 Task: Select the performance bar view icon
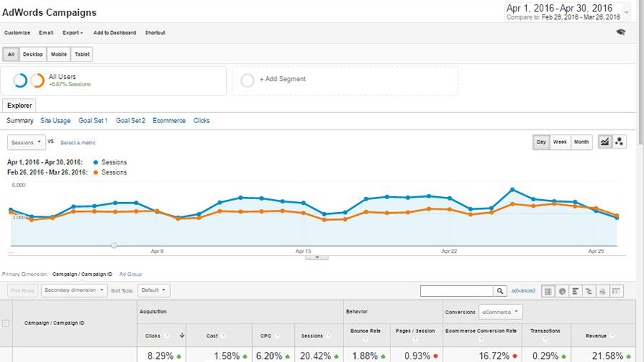[575, 291]
